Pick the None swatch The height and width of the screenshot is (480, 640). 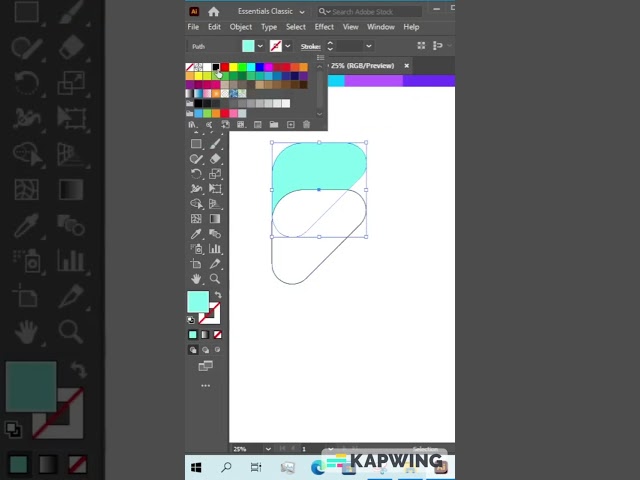(x=189, y=67)
